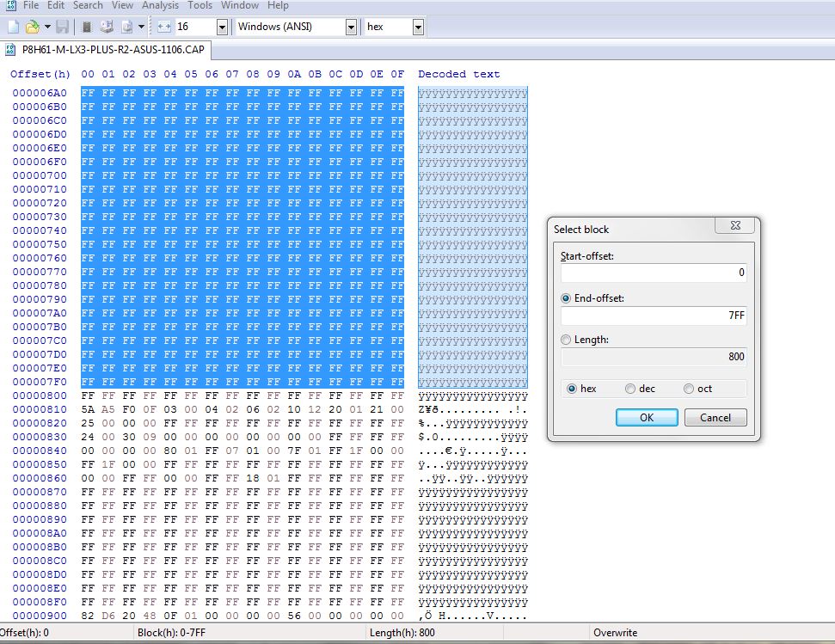Click the Overwrite mode status indicator

click(615, 633)
